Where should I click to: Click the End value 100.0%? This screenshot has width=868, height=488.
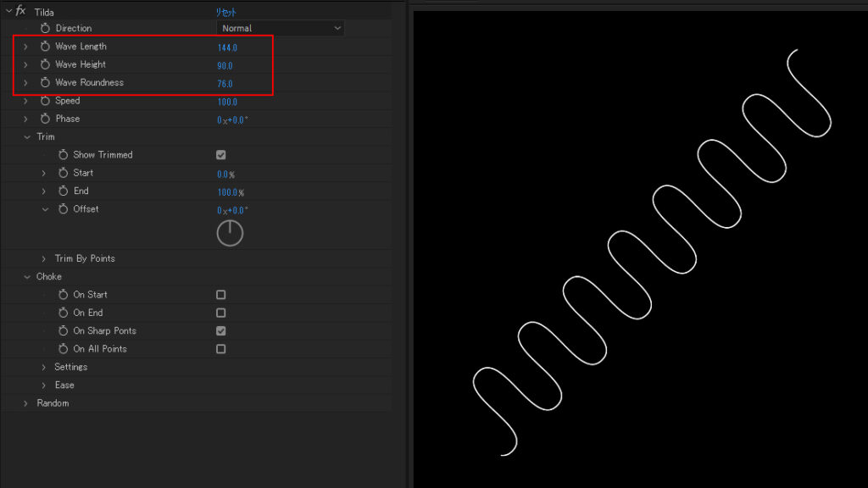231,192
